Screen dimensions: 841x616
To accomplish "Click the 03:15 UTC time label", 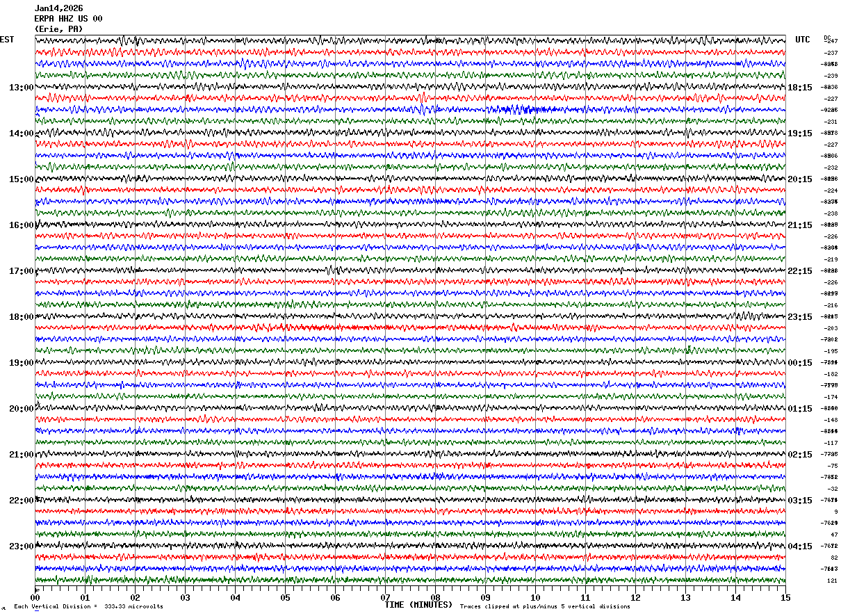I will tap(800, 501).
